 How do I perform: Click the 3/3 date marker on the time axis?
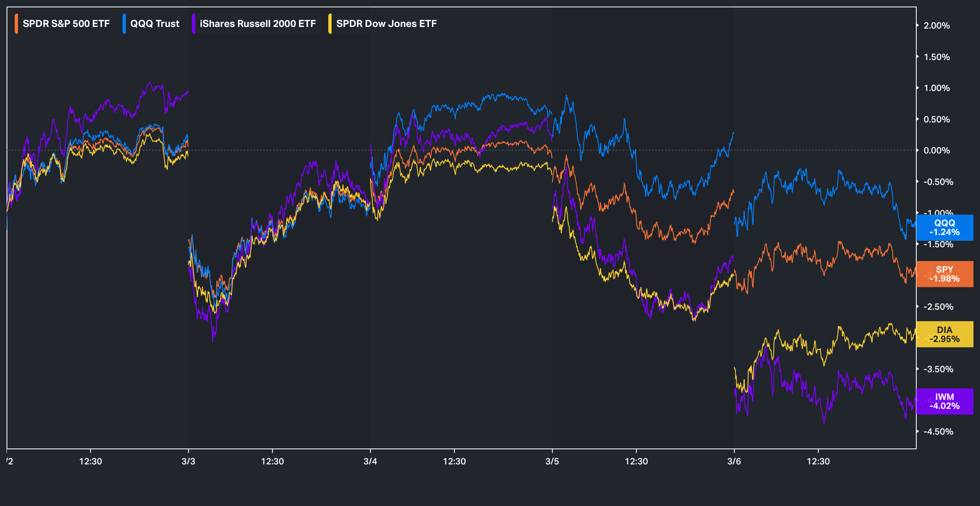(188, 462)
